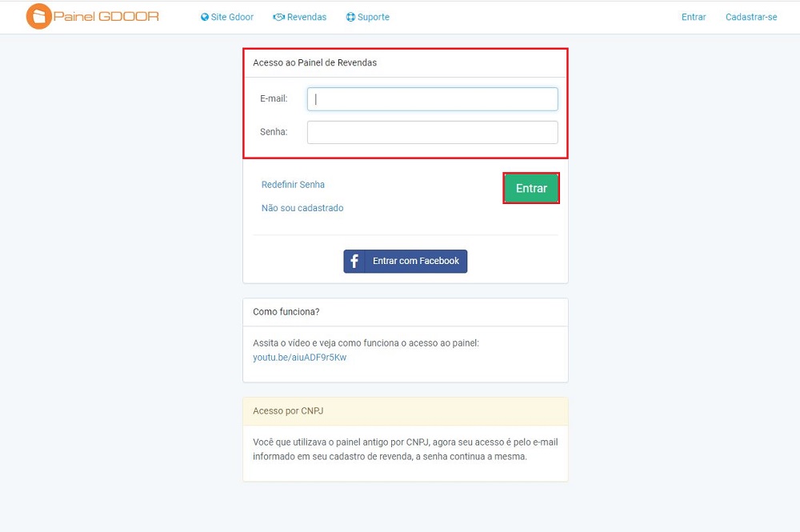The image size is (800, 532).
Task: Focus the Senha password field
Action: point(432,132)
